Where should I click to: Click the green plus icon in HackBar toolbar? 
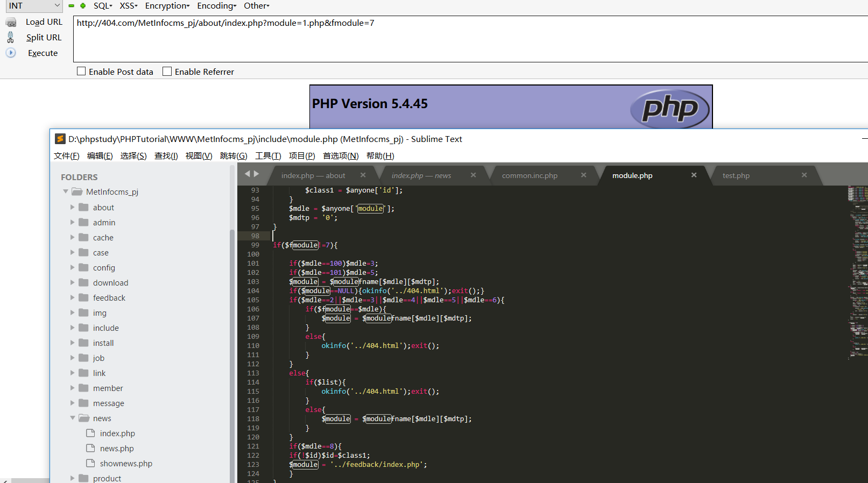pos(83,6)
